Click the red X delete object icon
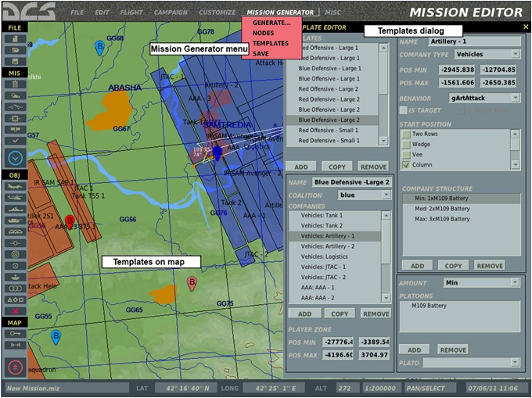The height and width of the screenshot is (398, 532). 15,310
